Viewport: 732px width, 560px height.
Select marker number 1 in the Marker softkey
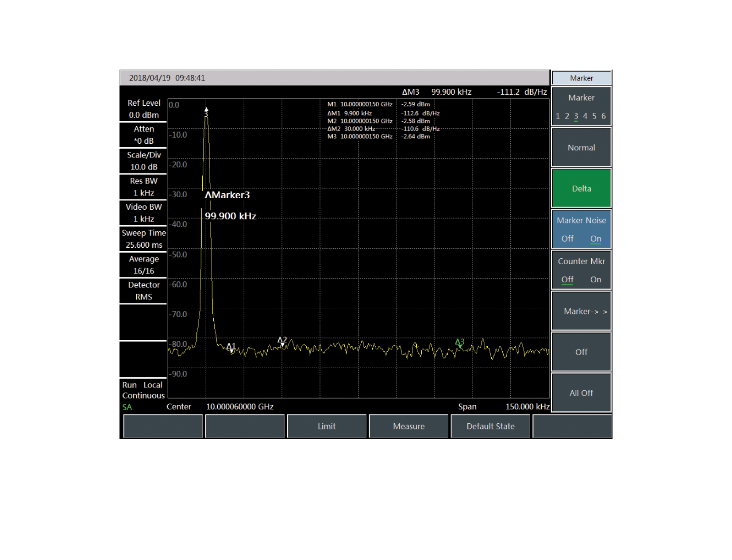point(558,116)
